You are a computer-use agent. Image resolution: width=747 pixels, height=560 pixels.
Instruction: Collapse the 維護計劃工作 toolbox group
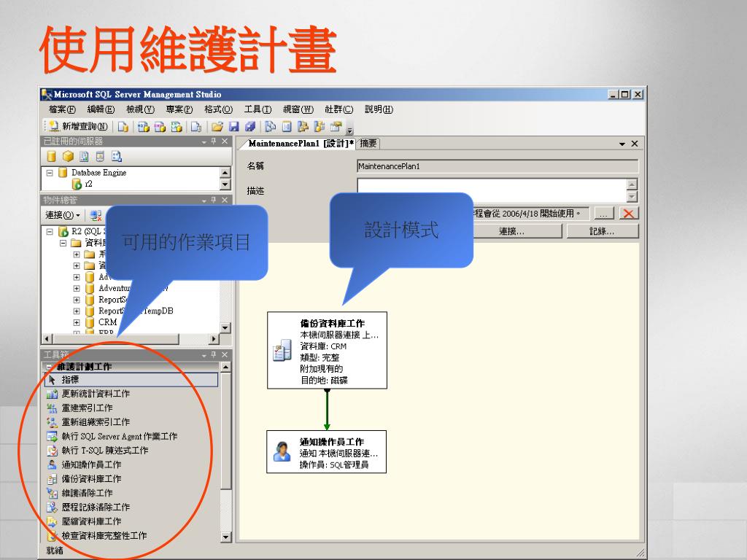(x=49, y=367)
